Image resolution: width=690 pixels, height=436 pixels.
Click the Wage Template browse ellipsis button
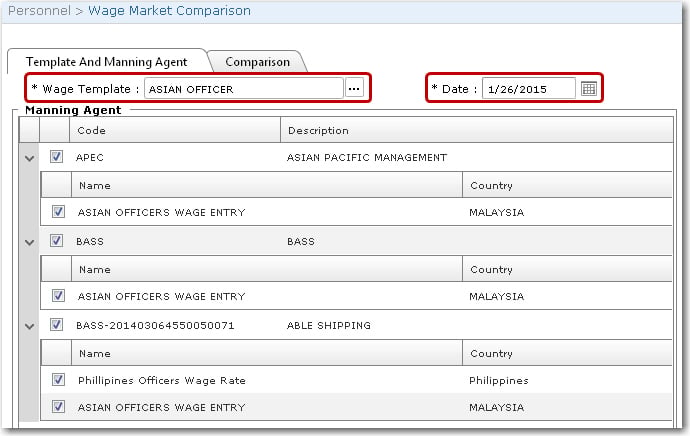[x=354, y=89]
